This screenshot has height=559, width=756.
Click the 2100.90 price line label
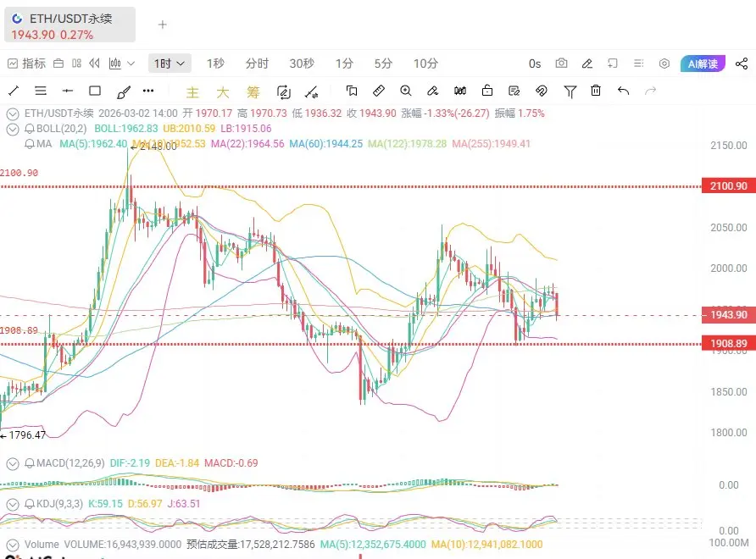click(x=728, y=186)
